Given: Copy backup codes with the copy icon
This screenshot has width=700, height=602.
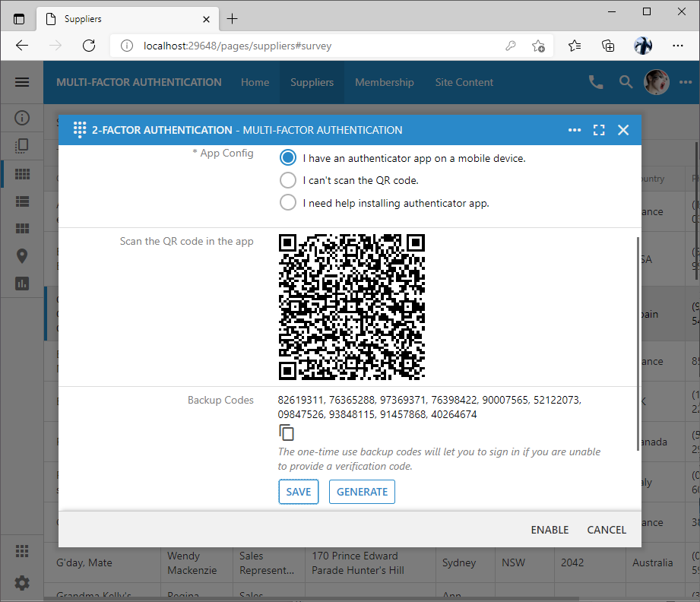Looking at the screenshot, I should click(287, 432).
